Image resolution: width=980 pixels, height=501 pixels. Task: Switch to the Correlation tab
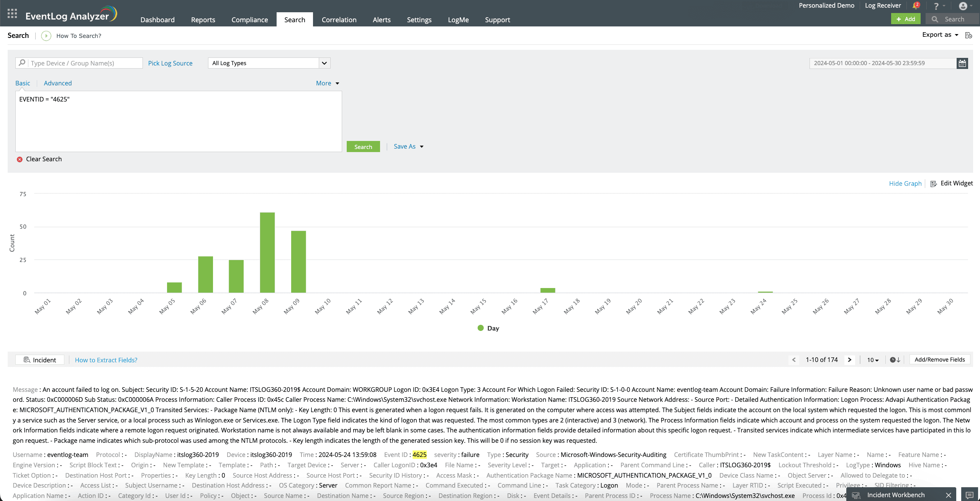339,19
